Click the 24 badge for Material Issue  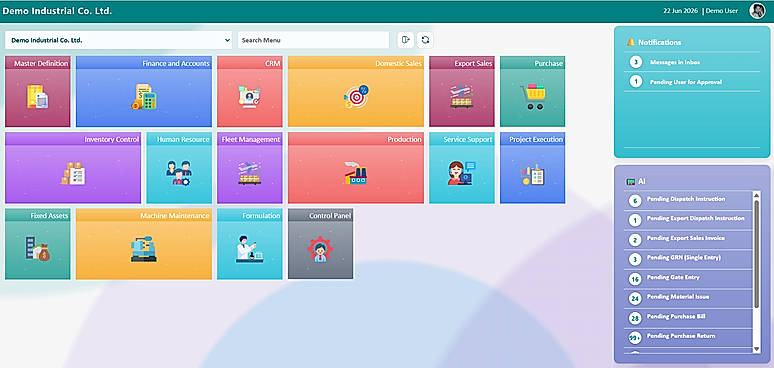point(635,298)
